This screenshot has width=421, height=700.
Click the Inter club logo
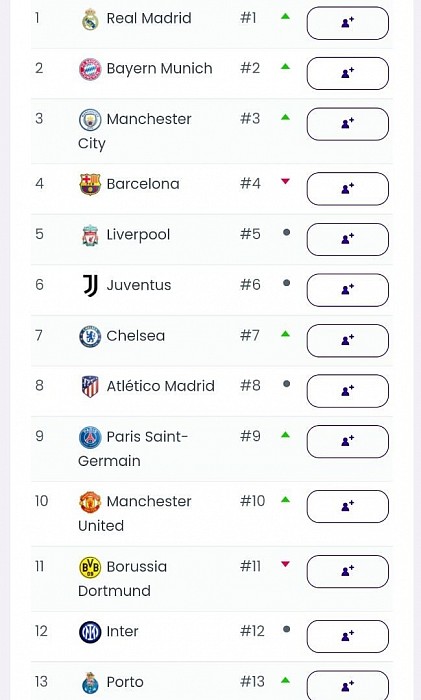pyautogui.click(x=90, y=632)
